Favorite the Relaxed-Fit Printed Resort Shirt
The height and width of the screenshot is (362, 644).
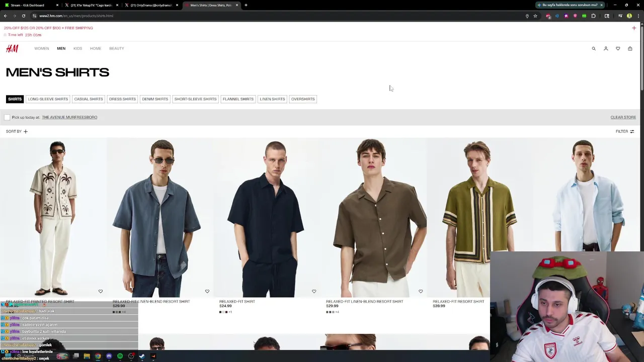tap(101, 292)
